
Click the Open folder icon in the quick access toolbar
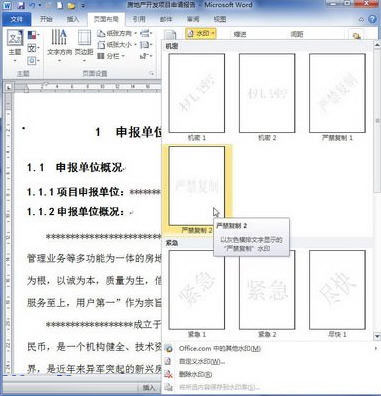coord(71,5)
